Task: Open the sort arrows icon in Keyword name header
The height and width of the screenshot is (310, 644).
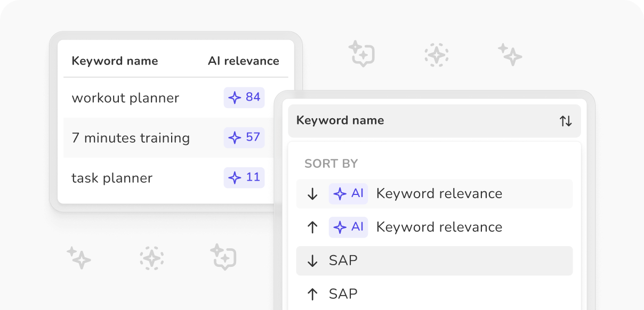Action: click(x=565, y=120)
